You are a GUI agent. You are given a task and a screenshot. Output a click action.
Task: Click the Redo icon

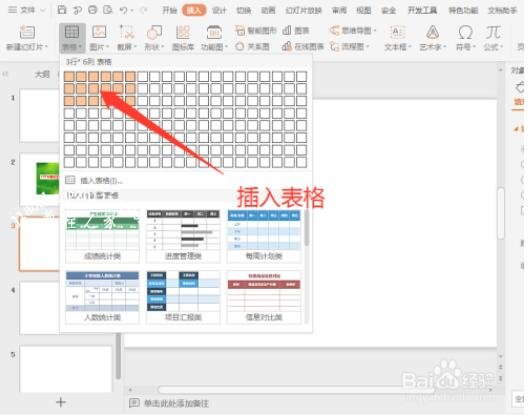pyautogui.click(x=144, y=10)
